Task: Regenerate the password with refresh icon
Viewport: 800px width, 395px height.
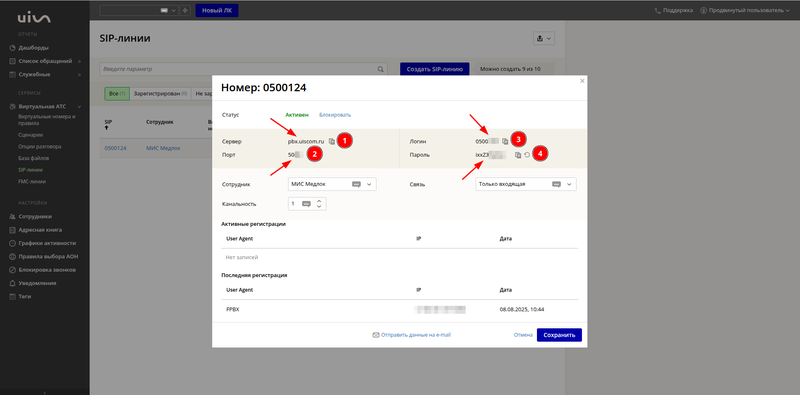Action: tap(527, 155)
